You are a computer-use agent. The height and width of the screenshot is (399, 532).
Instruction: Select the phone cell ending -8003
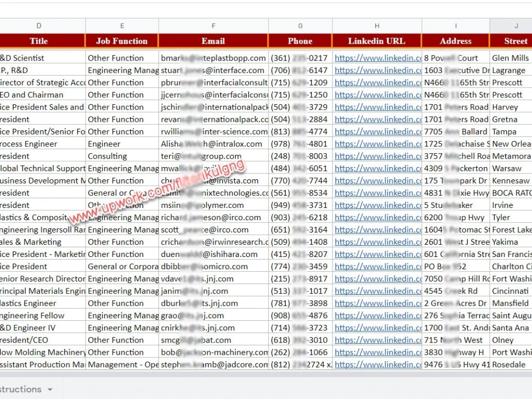[x=300, y=156]
